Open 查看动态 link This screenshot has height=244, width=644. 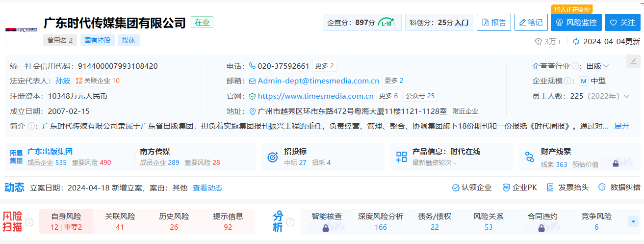207,188
